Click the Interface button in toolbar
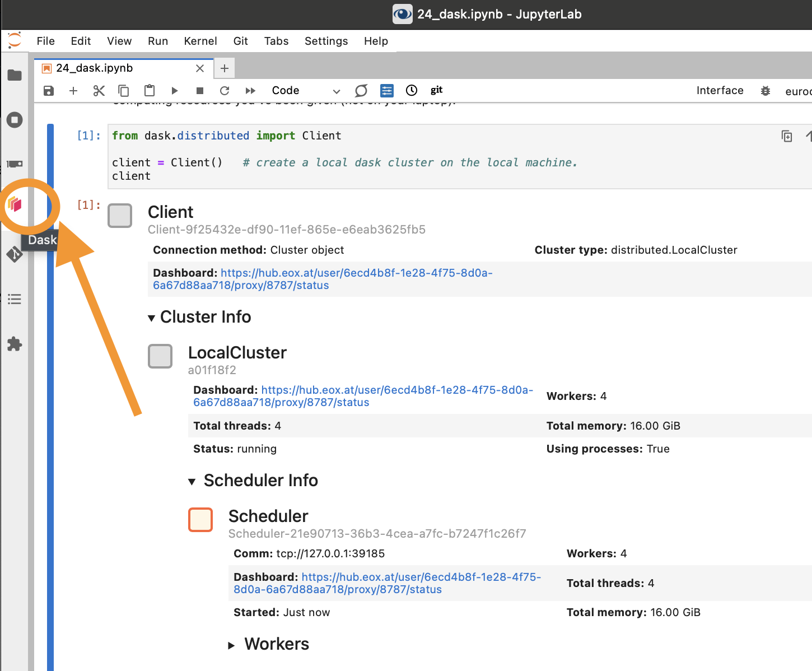The width and height of the screenshot is (812, 671). [x=720, y=91]
